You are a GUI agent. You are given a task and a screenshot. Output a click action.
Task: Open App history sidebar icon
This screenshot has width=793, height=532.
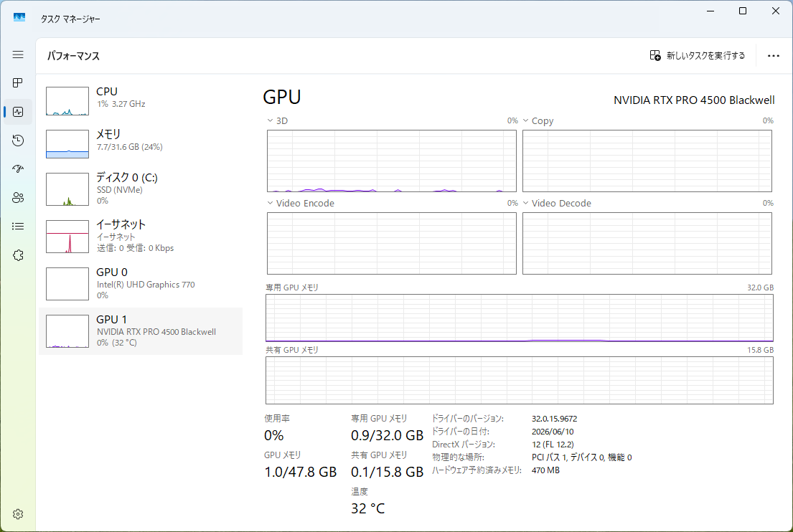(x=18, y=141)
